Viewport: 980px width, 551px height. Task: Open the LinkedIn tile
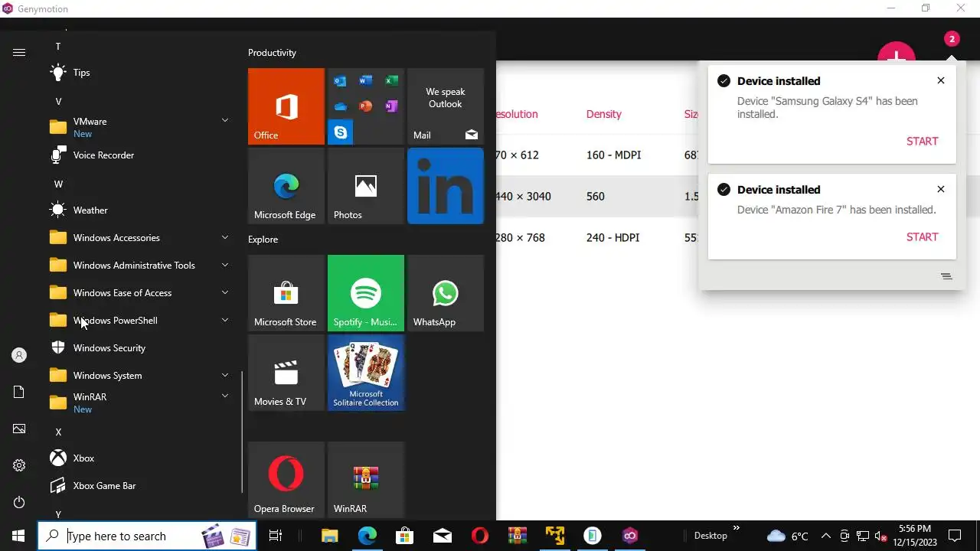[x=446, y=186]
